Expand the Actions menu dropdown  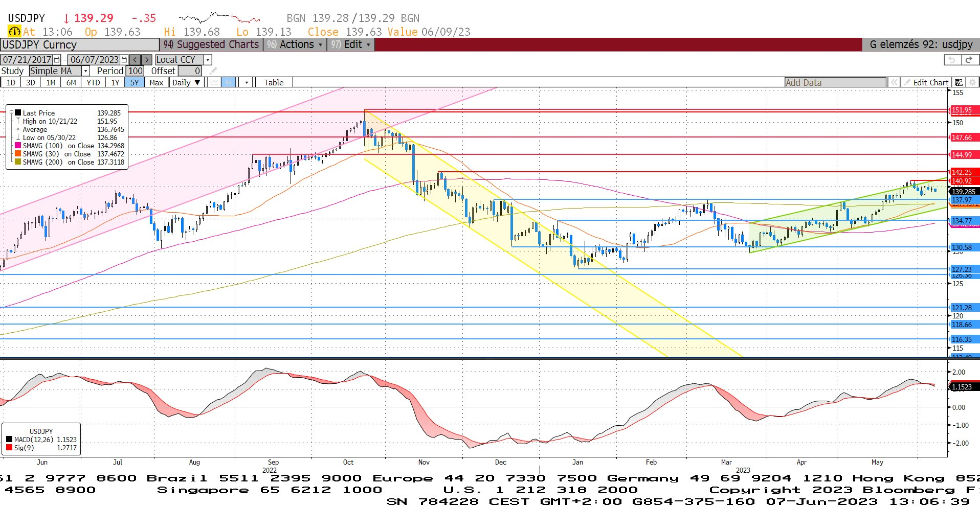click(295, 44)
